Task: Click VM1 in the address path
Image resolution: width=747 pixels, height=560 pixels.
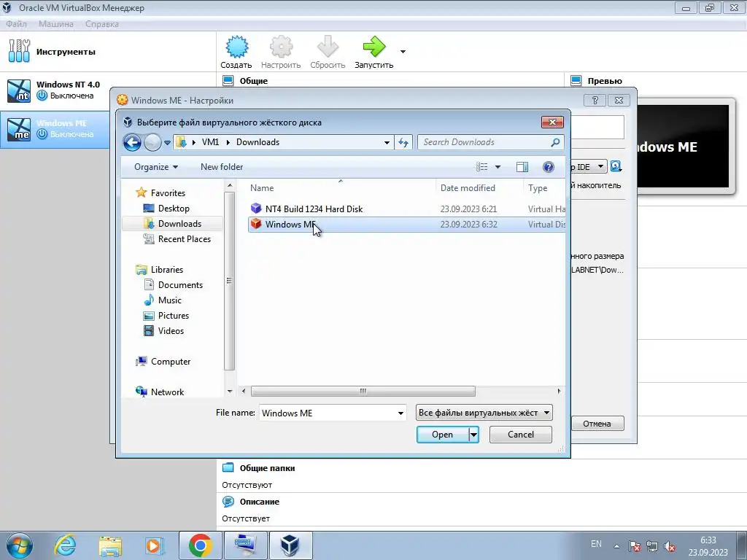Action: [210, 142]
